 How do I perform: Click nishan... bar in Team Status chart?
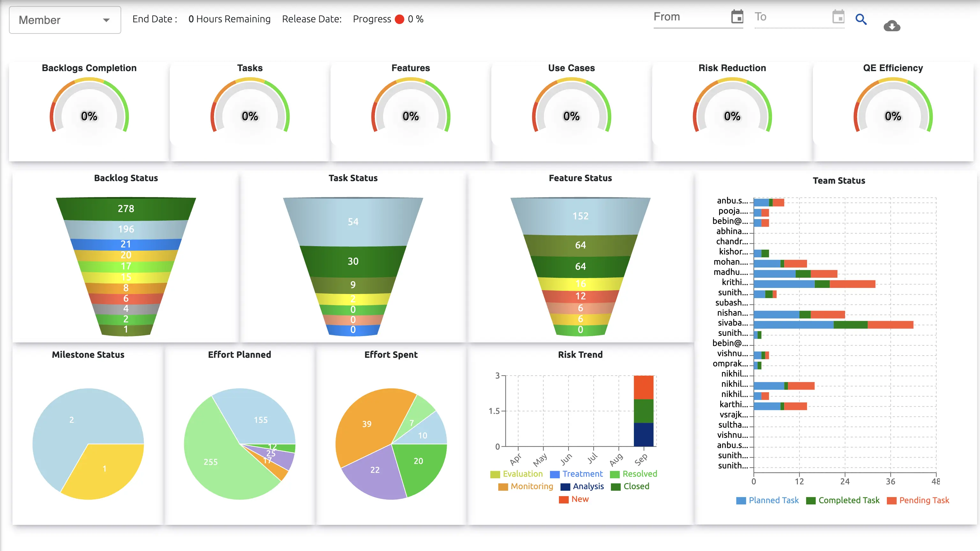(x=799, y=314)
